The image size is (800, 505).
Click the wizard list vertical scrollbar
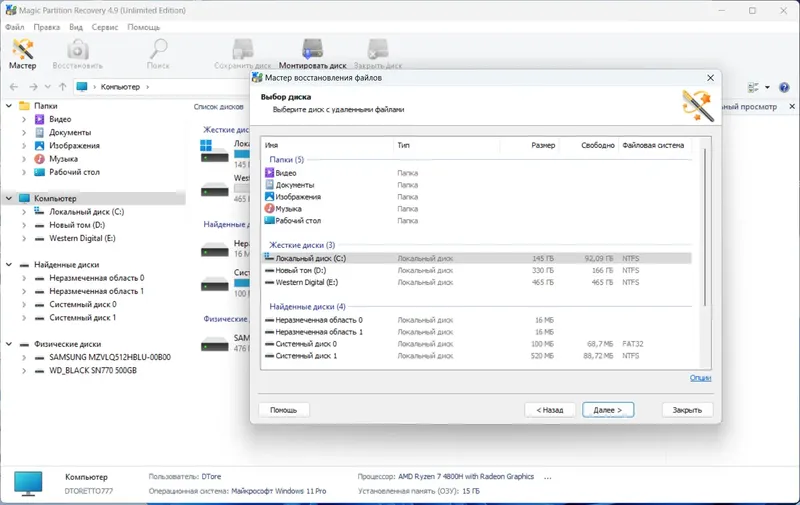(706, 228)
